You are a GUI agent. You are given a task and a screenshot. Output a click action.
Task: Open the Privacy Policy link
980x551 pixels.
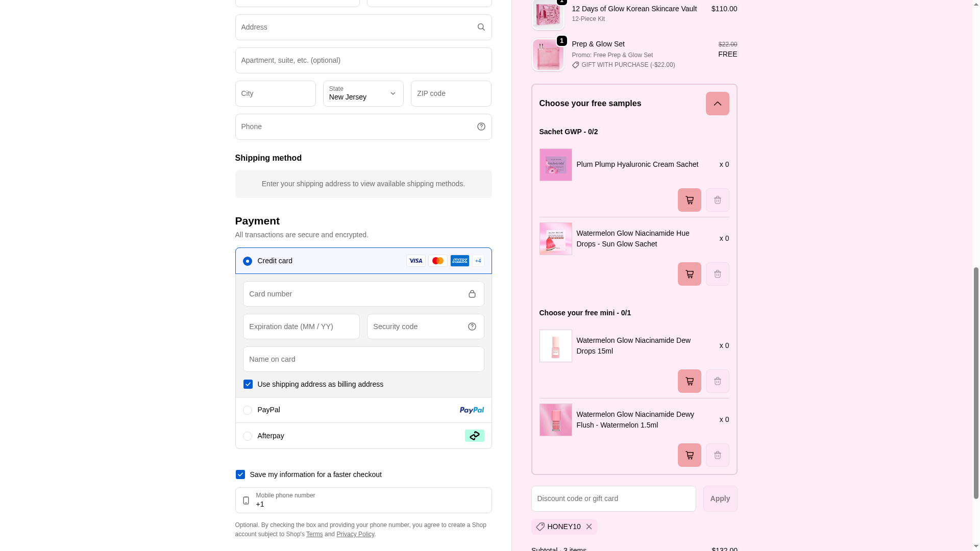pyautogui.click(x=355, y=534)
